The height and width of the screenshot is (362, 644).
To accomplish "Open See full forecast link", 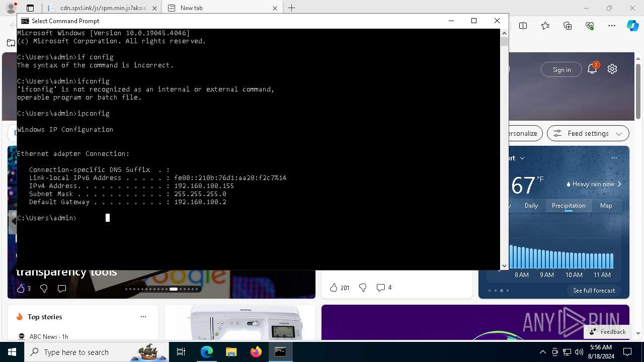I will click(x=594, y=291).
